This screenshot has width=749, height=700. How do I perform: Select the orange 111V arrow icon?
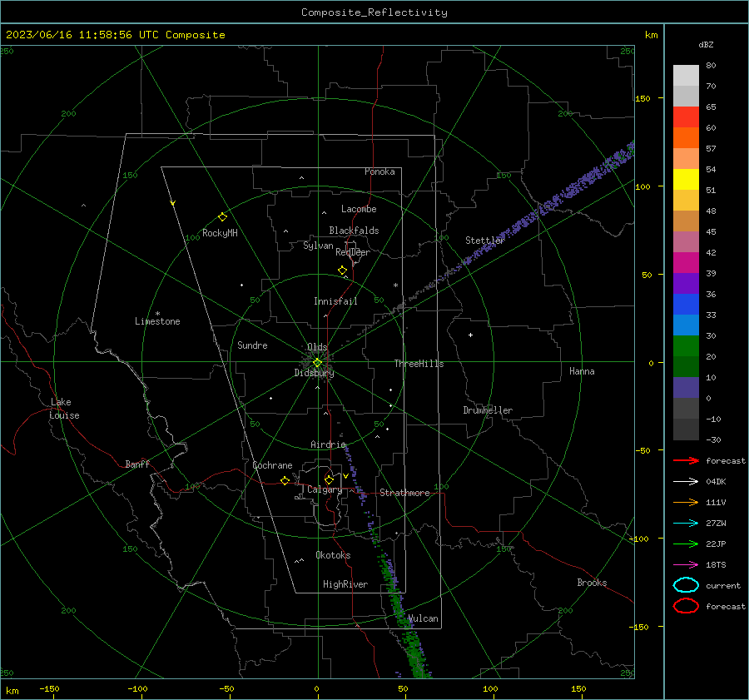[686, 502]
